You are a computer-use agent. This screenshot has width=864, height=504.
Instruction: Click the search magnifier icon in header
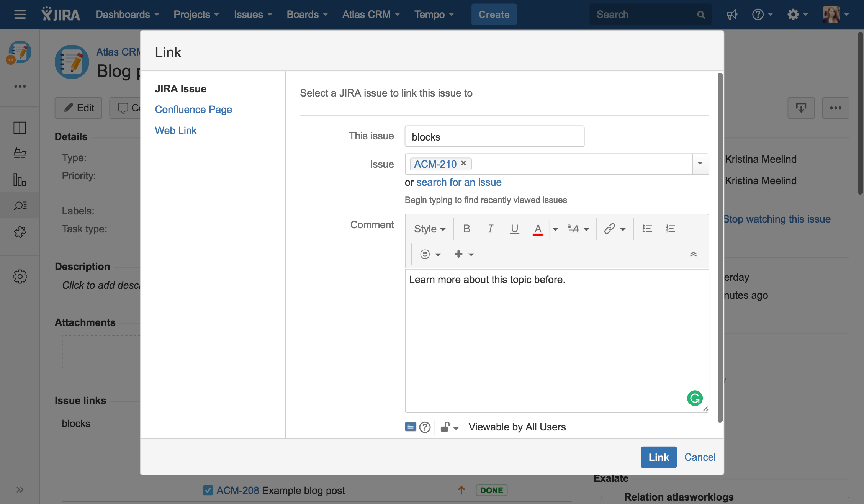coord(701,15)
